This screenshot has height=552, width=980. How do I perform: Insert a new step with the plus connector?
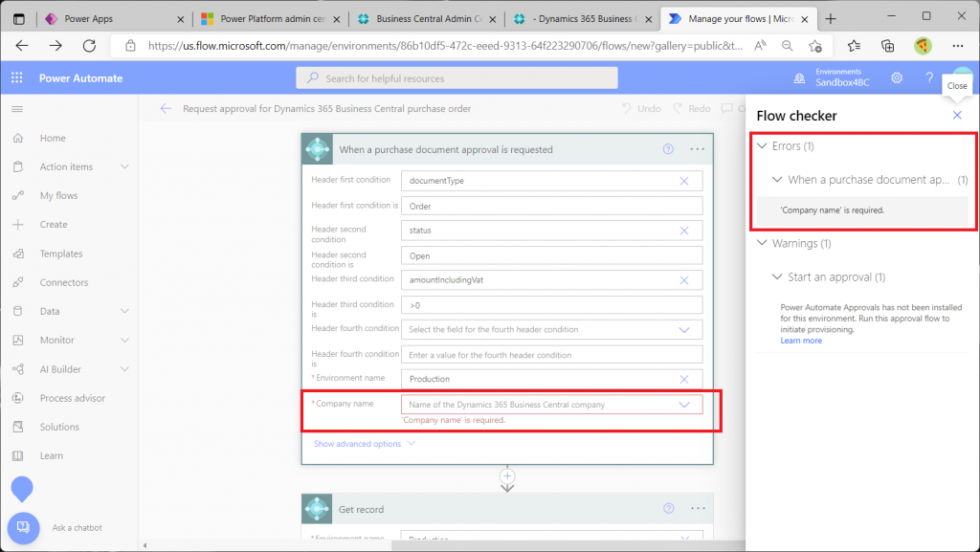click(507, 476)
